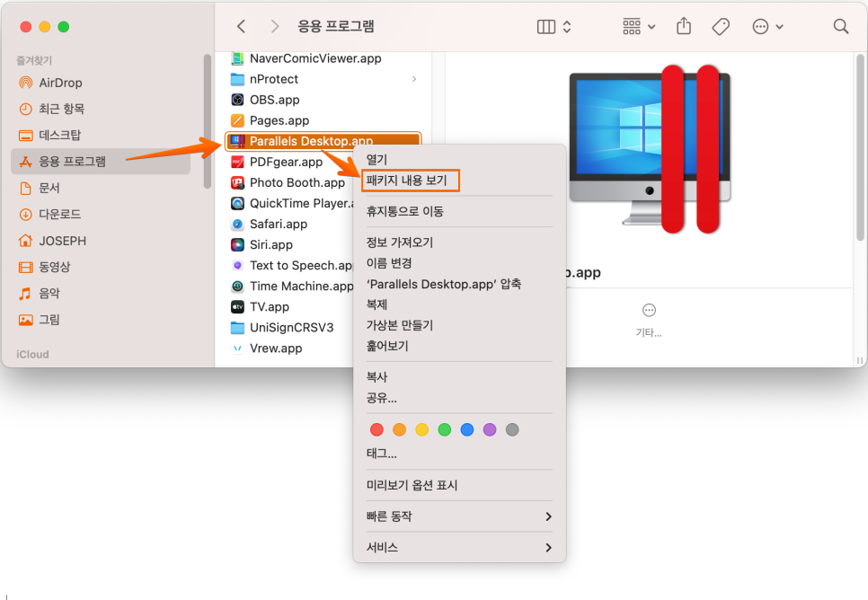Apply the blue tag color

coord(467,429)
